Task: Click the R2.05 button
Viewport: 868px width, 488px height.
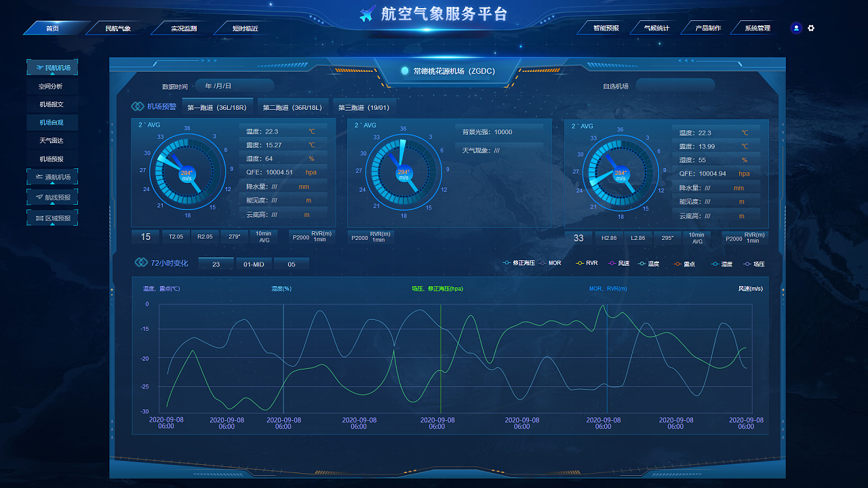Action: click(x=205, y=237)
